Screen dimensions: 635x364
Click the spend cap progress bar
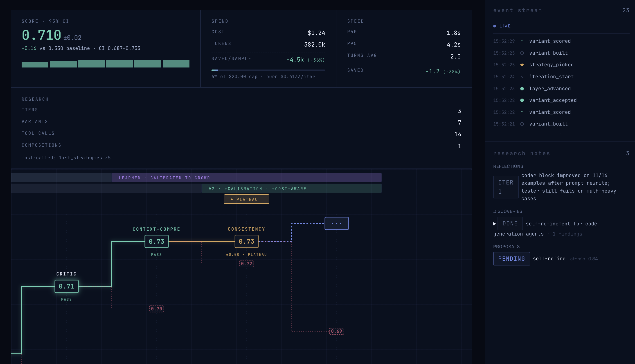268,70
